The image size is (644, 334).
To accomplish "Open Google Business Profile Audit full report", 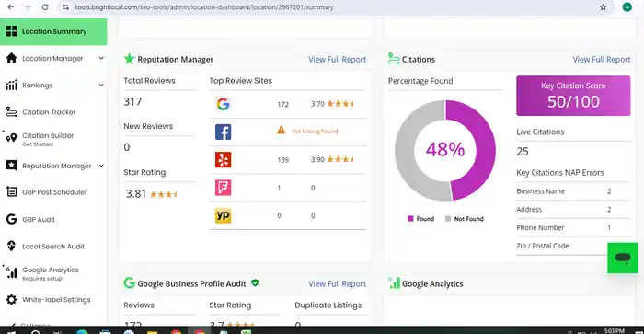I will point(338,284).
